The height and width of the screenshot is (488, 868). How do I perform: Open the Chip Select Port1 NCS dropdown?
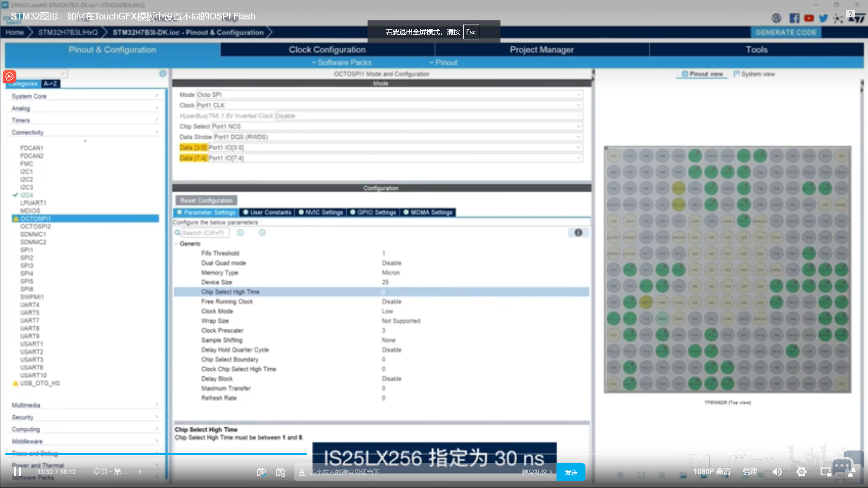pyautogui.click(x=397, y=126)
